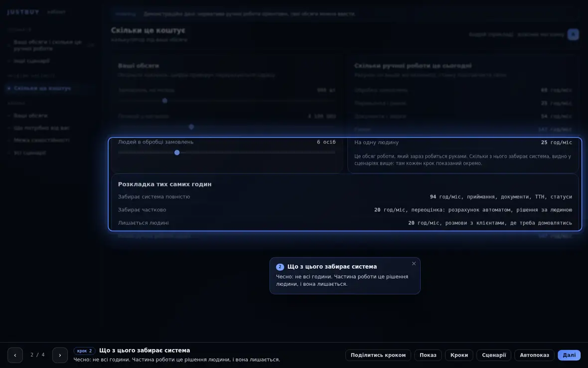Click the крок 2 badge

(x=84, y=351)
